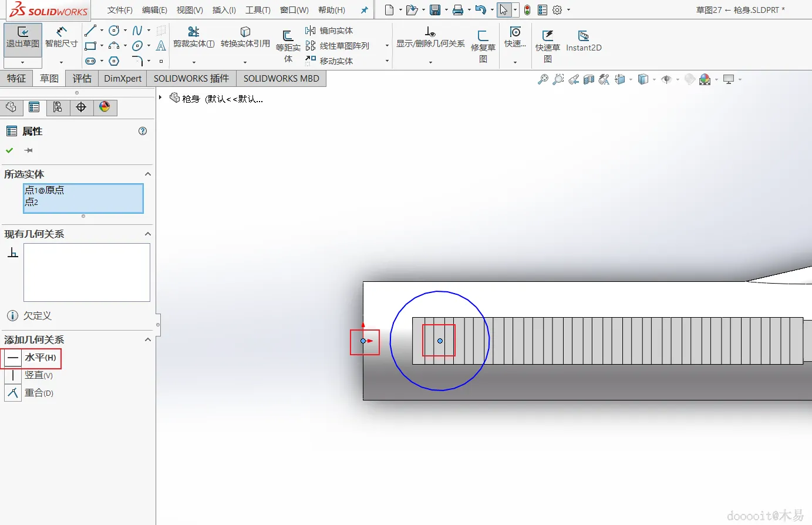Click the Undo icon
The image size is (812, 525).
[x=481, y=10]
